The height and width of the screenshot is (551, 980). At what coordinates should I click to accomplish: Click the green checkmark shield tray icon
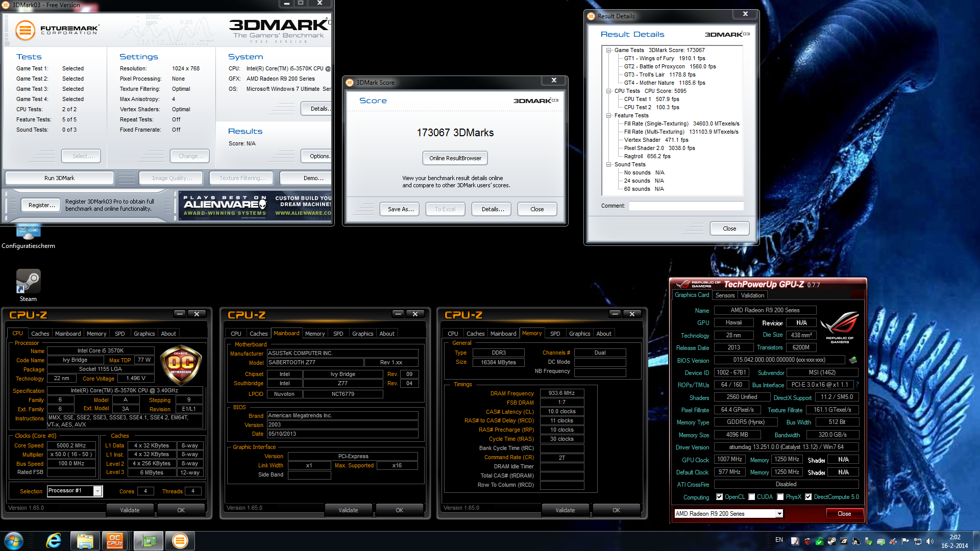pyautogui.click(x=819, y=541)
